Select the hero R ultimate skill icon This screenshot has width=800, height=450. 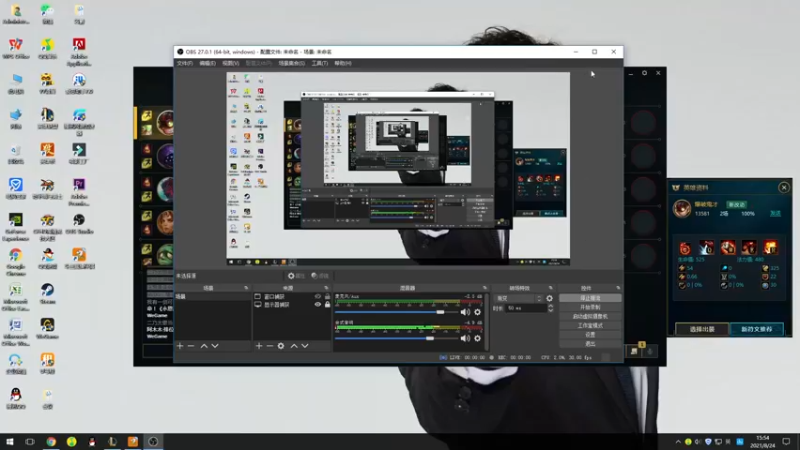point(770,248)
